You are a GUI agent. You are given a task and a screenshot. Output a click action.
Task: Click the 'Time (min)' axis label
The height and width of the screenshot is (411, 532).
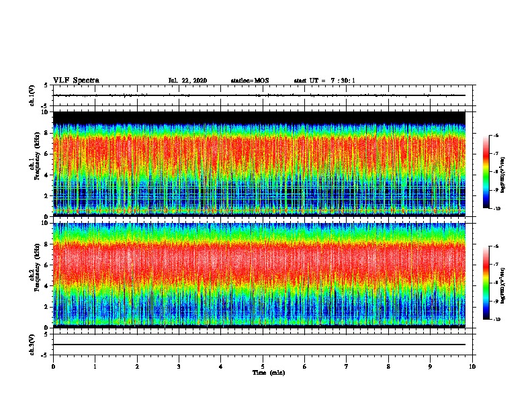(269, 373)
